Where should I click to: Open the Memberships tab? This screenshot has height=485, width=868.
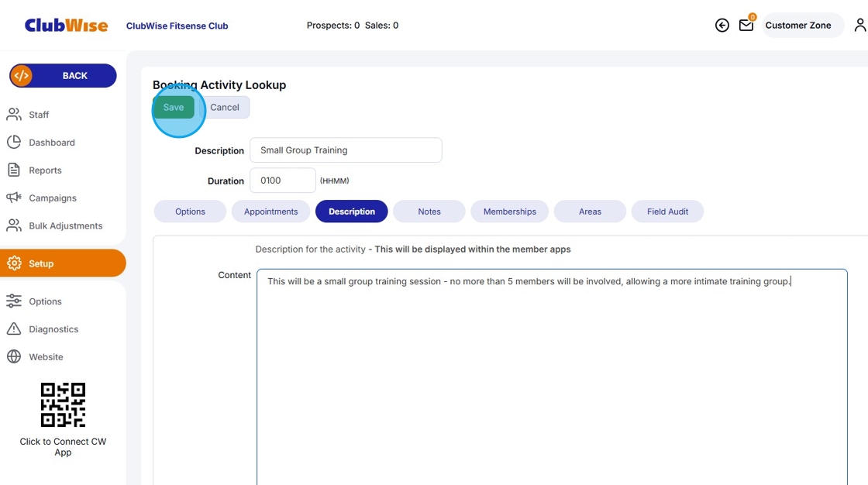[510, 212]
